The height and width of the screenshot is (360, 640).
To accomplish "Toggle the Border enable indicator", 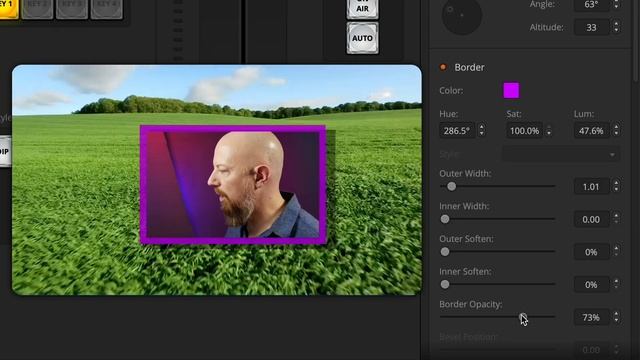I will point(443,67).
